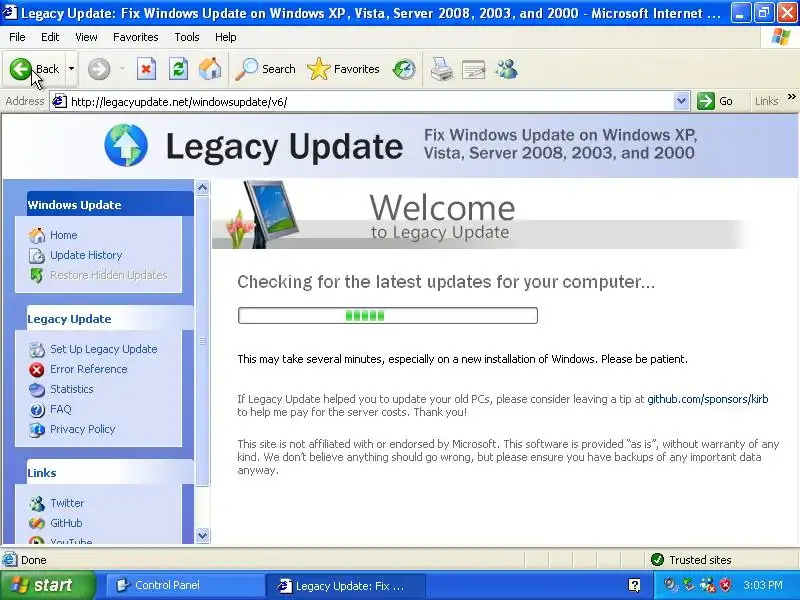
Task: Open the Favorites star toolbar button
Action: click(343, 69)
